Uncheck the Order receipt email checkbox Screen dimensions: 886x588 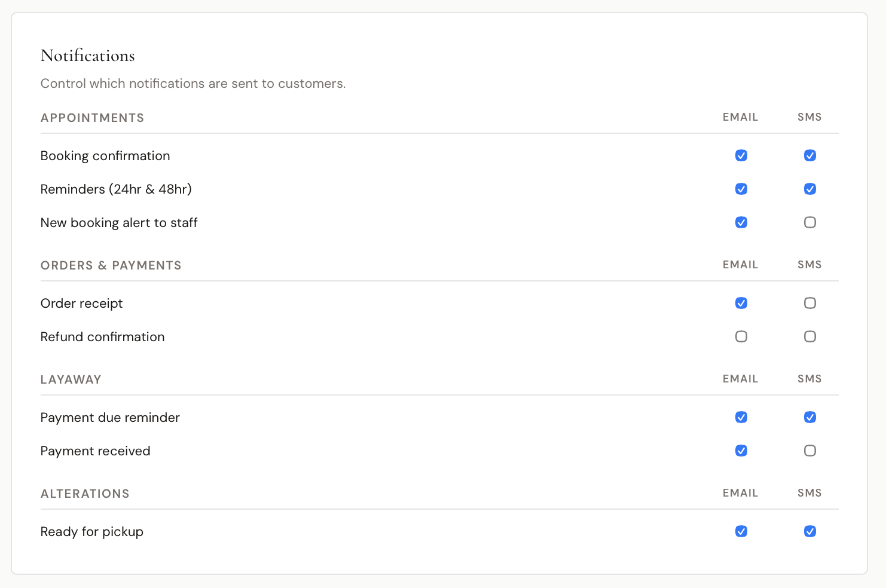pos(741,303)
